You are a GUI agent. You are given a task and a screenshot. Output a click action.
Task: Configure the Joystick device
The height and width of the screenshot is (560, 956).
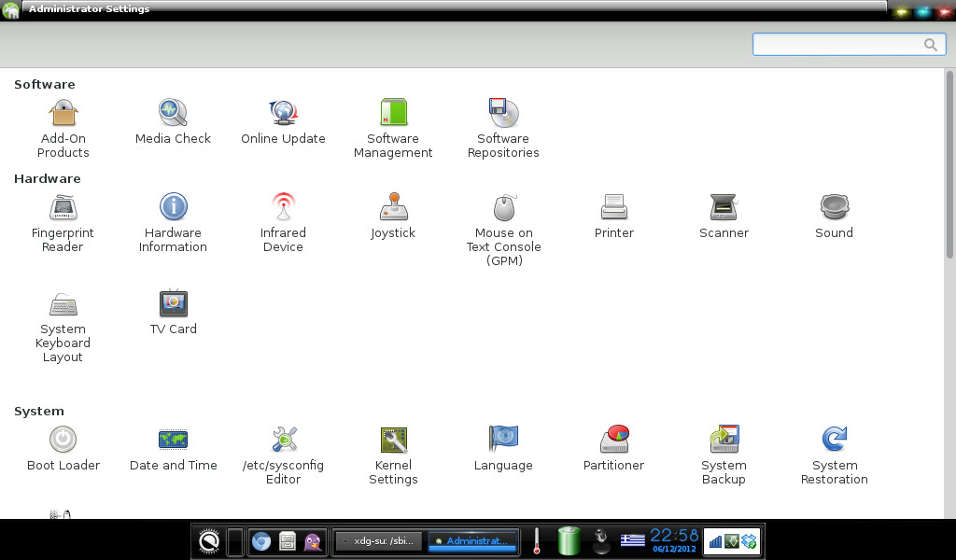point(393,208)
